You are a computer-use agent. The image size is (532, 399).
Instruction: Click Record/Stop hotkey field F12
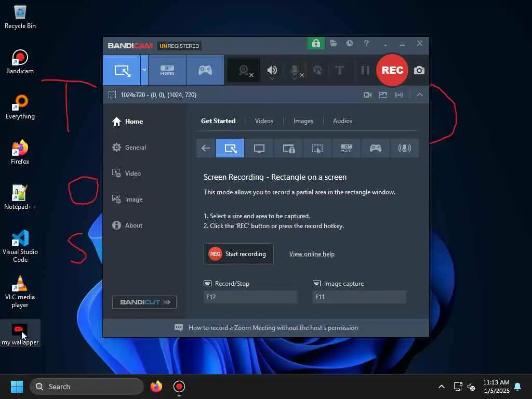click(x=250, y=297)
